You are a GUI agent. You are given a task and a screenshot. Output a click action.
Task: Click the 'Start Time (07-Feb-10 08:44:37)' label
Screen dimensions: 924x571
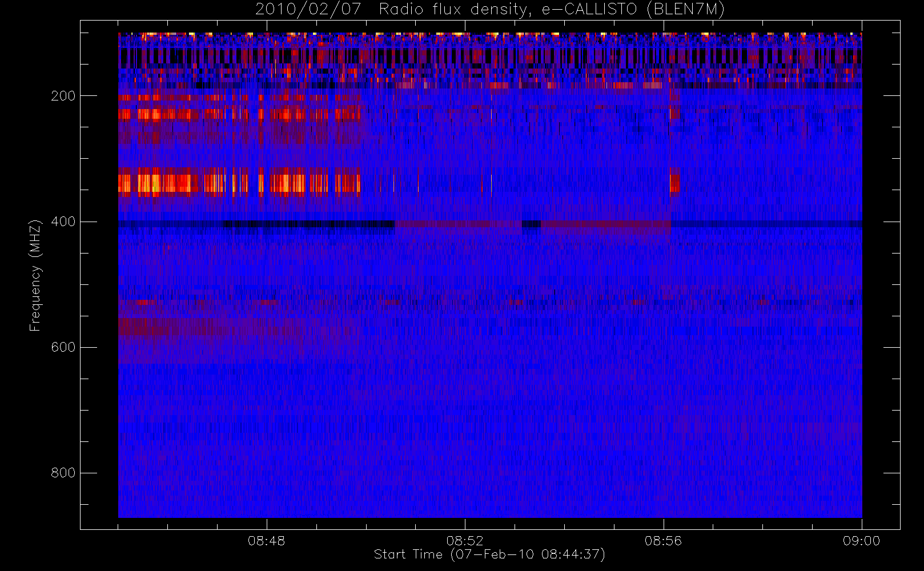click(x=489, y=554)
